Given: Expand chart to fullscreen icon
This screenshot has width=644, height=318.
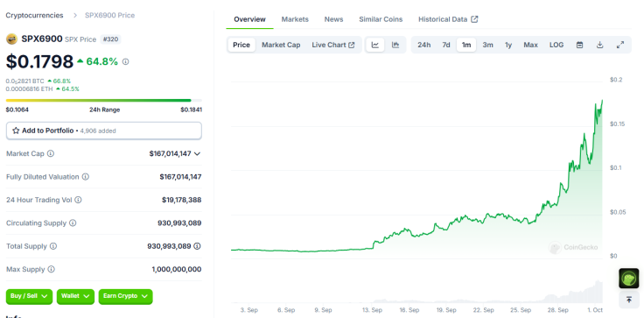Looking at the screenshot, I should pyautogui.click(x=620, y=45).
